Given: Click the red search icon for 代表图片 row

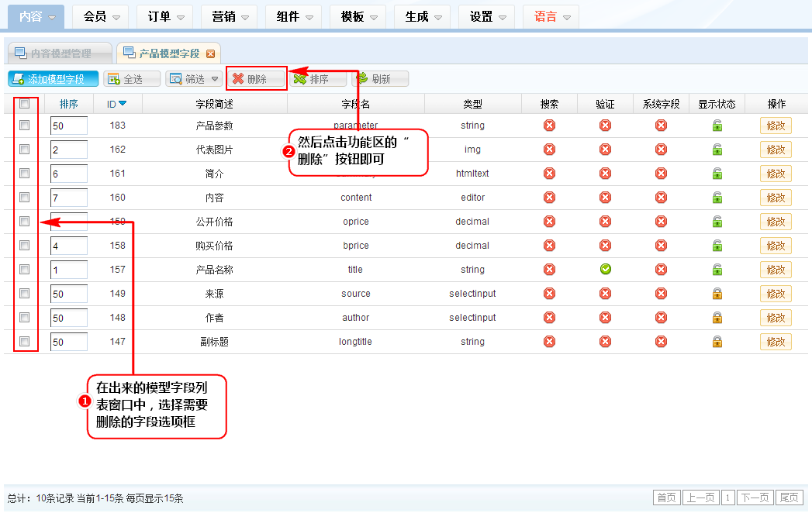Looking at the screenshot, I should [549, 150].
